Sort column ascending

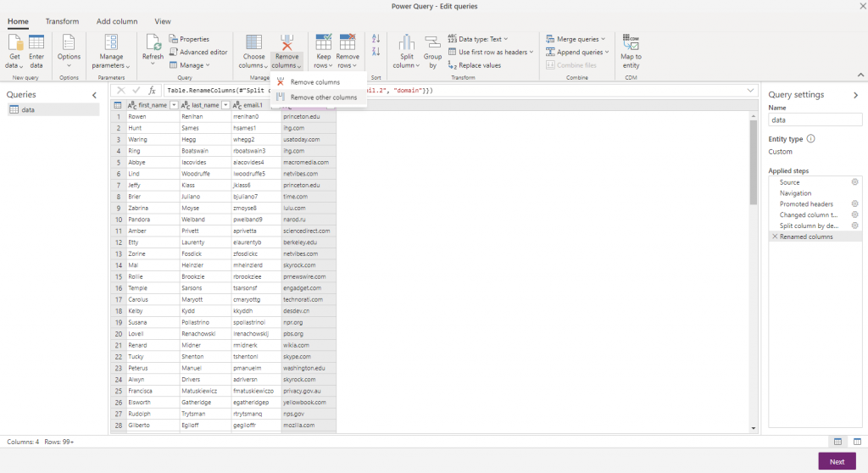[x=376, y=39]
